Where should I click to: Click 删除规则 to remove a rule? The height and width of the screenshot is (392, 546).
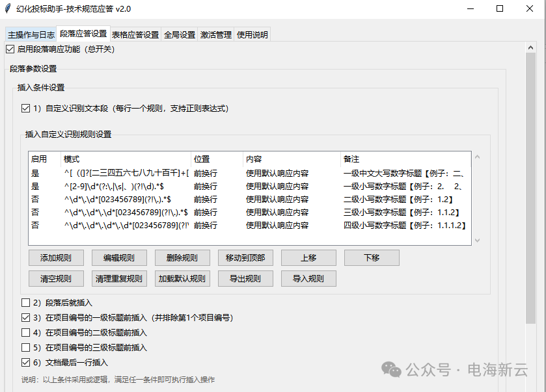[x=182, y=257]
